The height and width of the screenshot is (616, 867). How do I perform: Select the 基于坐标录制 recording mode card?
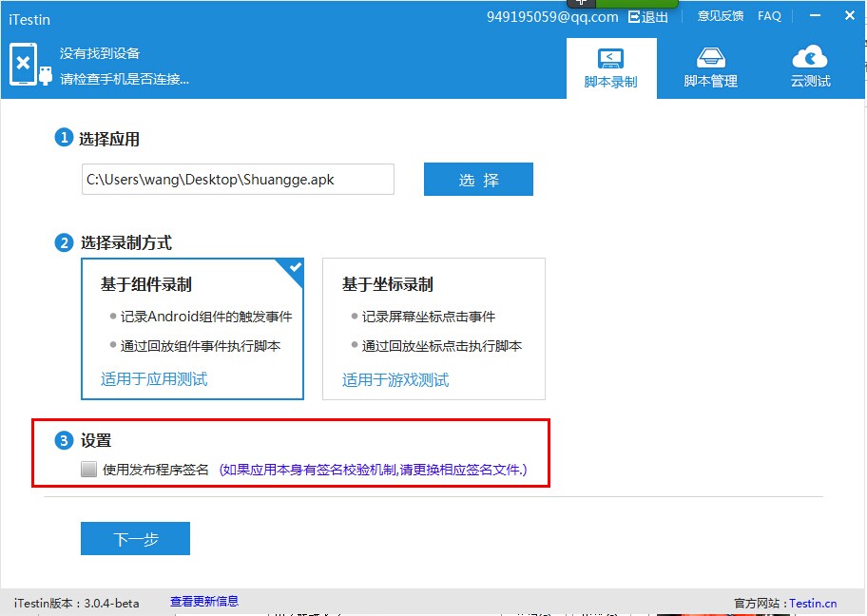(x=434, y=329)
